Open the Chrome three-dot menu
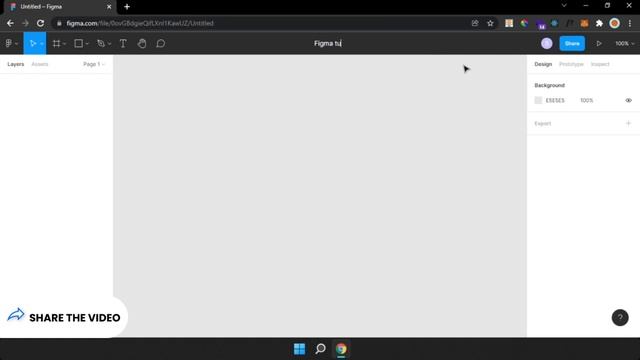Screen dimensions: 640x360 pyautogui.click(x=630, y=23)
